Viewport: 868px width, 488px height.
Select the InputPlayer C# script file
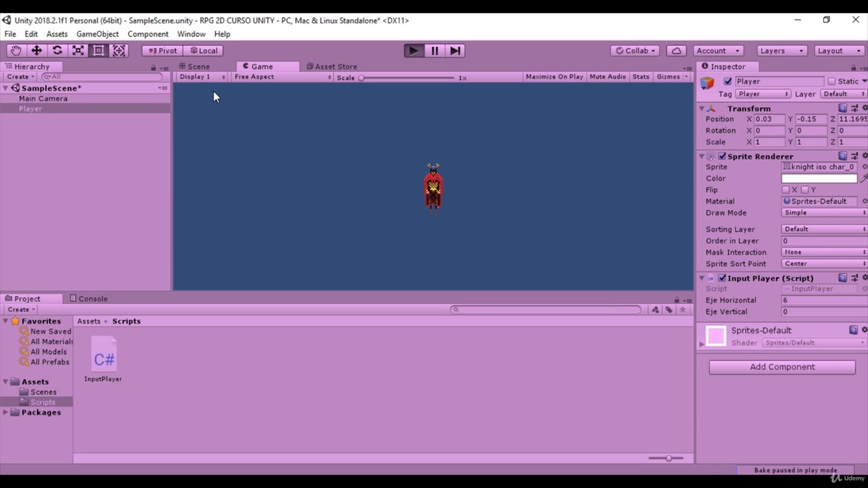coord(104,360)
